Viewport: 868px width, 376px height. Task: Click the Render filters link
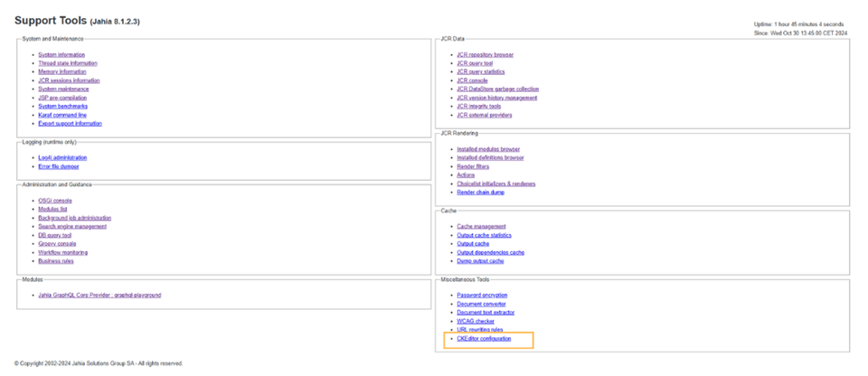coord(473,166)
